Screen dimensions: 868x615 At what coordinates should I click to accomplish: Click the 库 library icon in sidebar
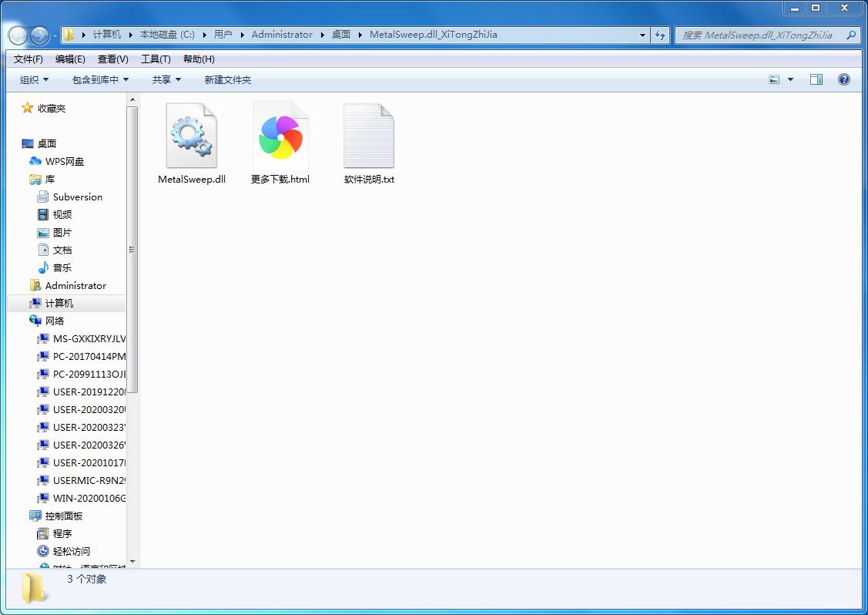pyautogui.click(x=35, y=179)
